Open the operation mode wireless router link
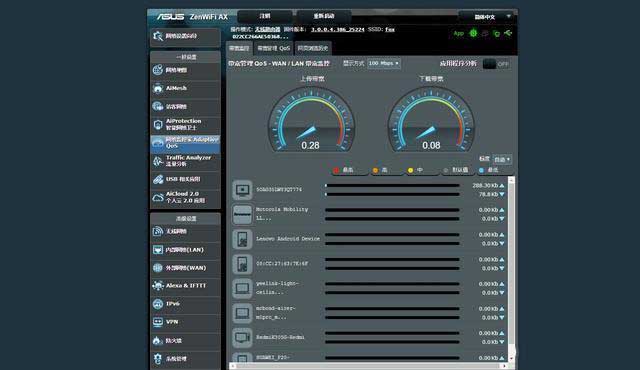This screenshot has width=640, height=370. (268, 29)
